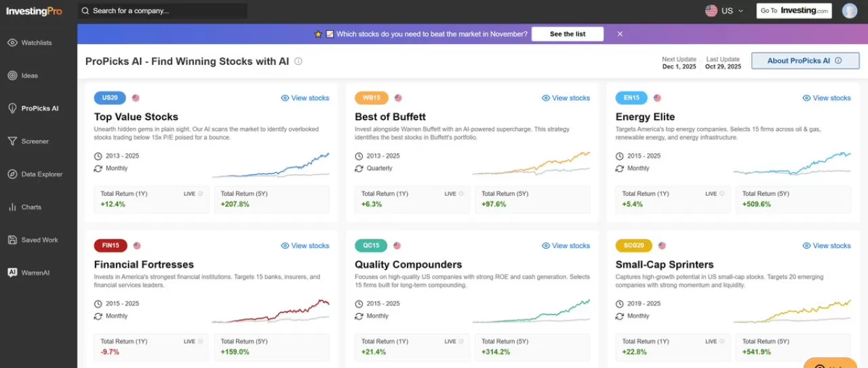Open the US region dropdown
Viewport: 868px width, 368px height.
tap(724, 11)
